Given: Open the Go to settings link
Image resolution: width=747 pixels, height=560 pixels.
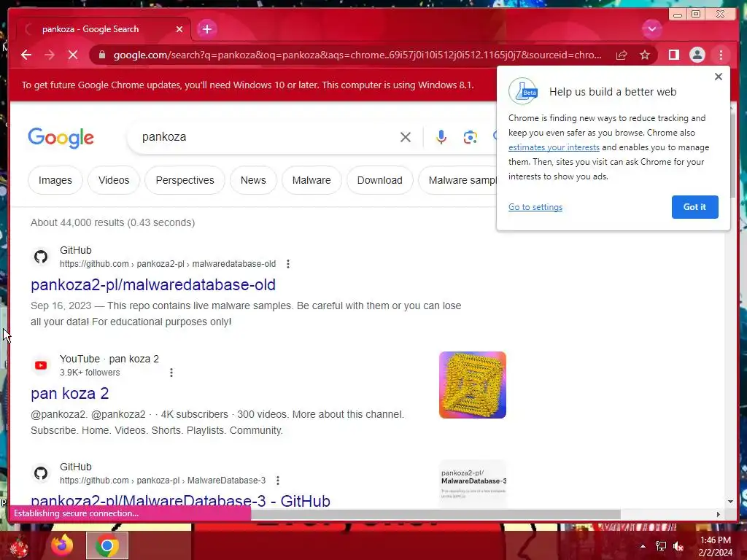Looking at the screenshot, I should pyautogui.click(x=535, y=207).
